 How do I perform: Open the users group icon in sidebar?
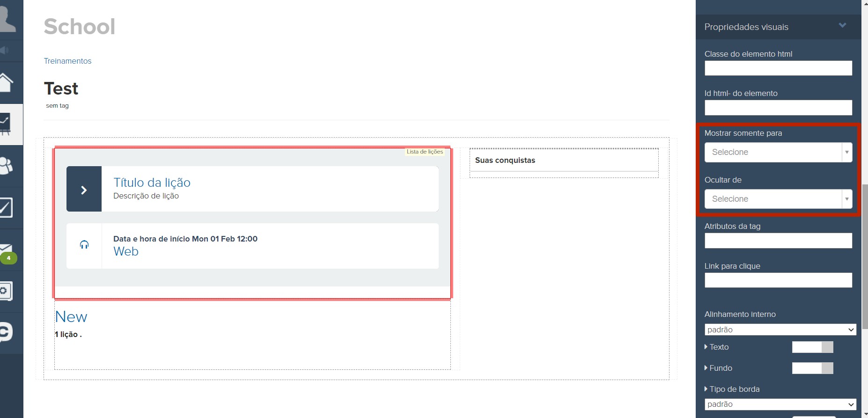coord(7,166)
